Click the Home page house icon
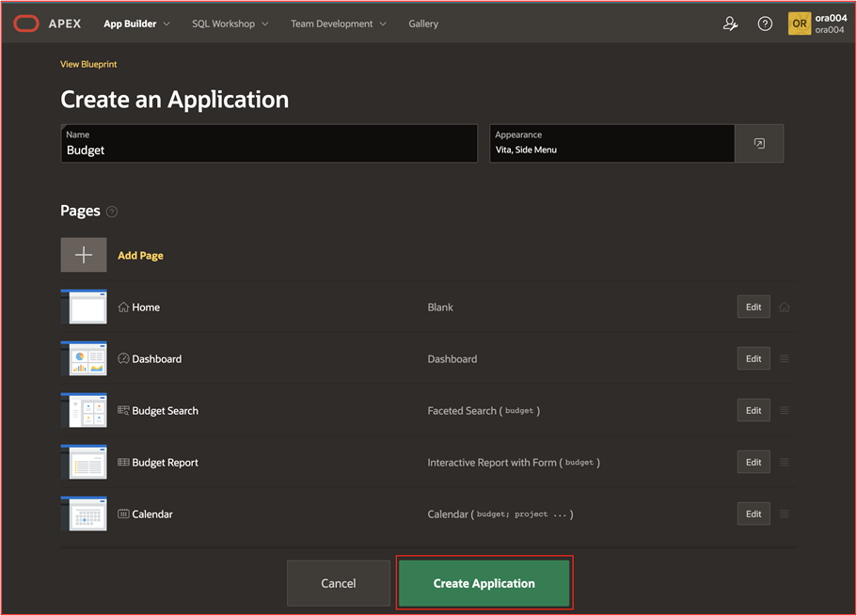This screenshot has height=616, width=857. click(x=123, y=308)
